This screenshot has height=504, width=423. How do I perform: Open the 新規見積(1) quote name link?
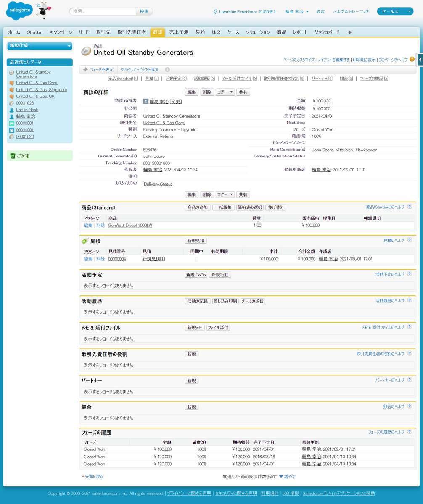click(x=154, y=259)
